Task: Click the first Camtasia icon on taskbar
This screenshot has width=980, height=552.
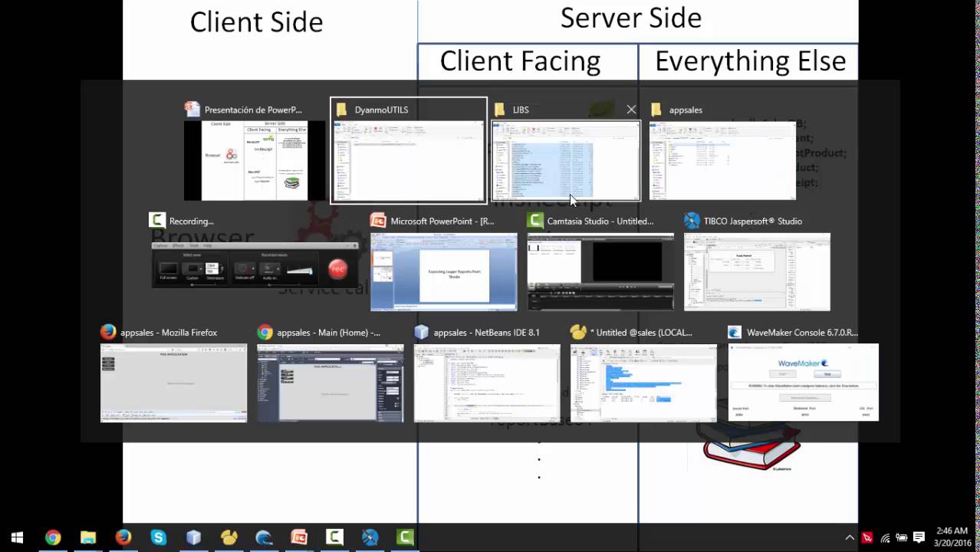Action: (334, 537)
